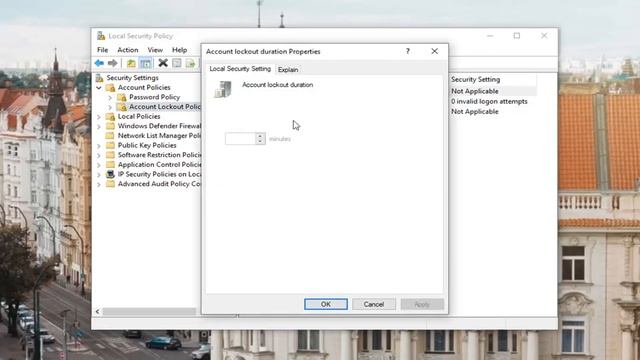Viewport: 640px width, 360px height.
Task: Click the scroll left arrow in tree pane
Action: click(98, 311)
